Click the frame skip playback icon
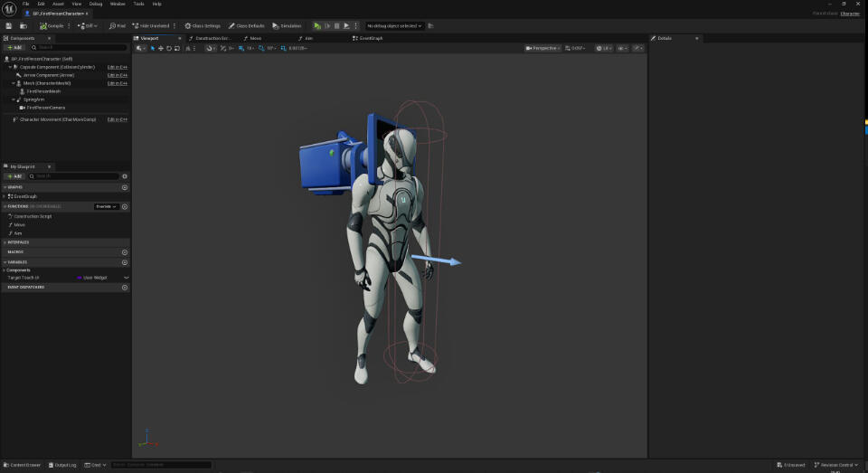The image size is (868, 473). pyautogui.click(x=327, y=26)
